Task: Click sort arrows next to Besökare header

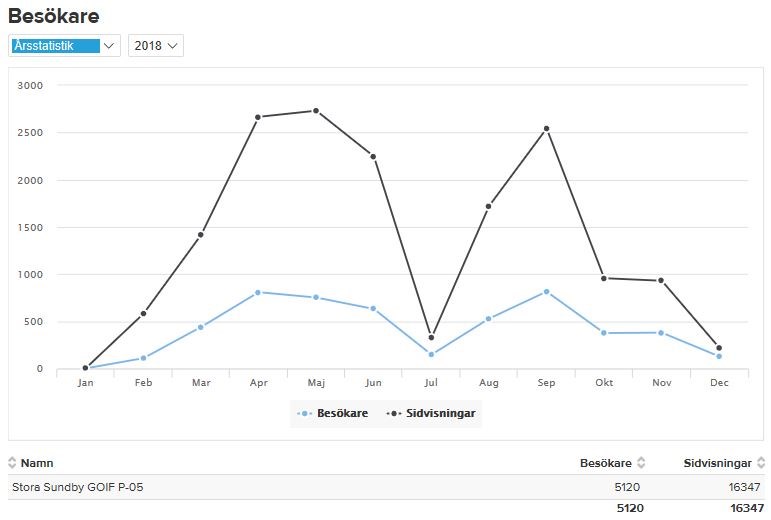Action: tap(641, 463)
